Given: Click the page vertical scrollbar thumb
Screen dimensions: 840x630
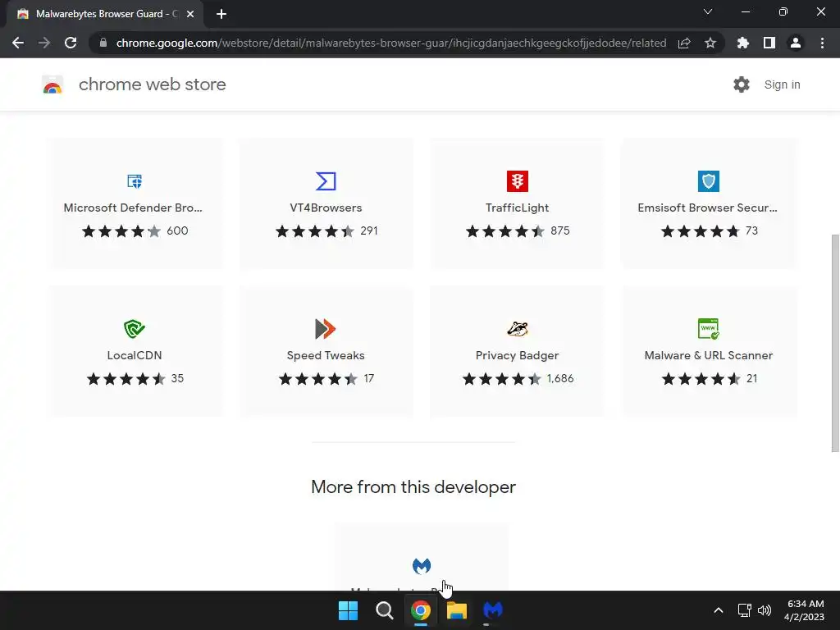Looking at the screenshot, I should pyautogui.click(x=835, y=343).
